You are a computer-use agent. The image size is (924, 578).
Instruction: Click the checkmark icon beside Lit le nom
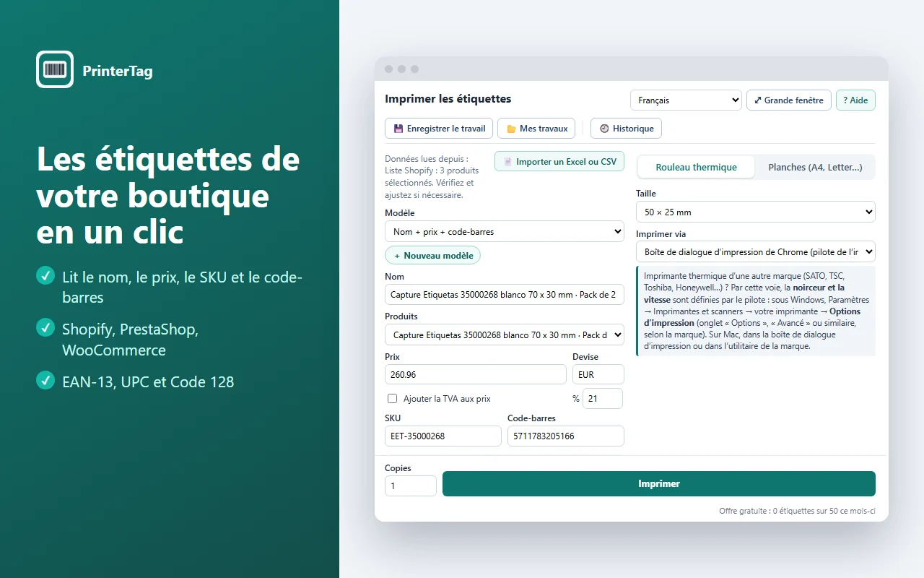coord(45,275)
